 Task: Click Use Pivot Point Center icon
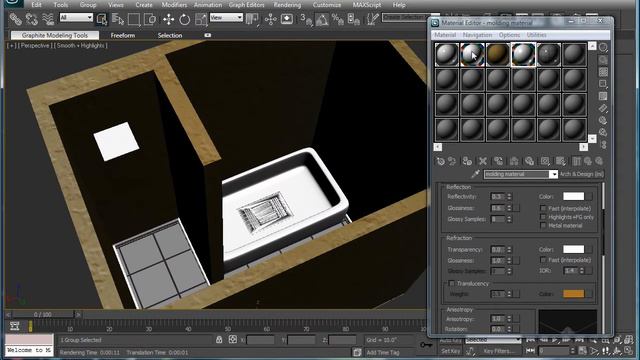253,19
